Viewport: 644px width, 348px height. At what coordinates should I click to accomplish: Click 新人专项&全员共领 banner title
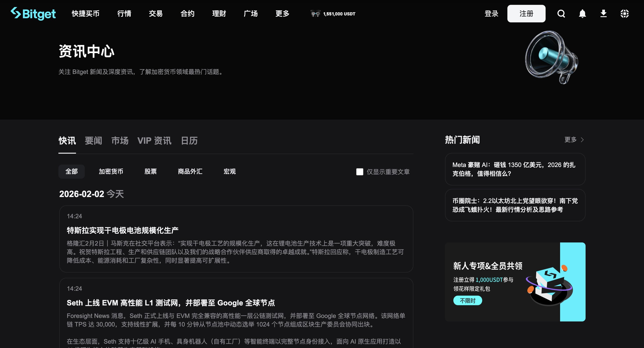pos(488,266)
